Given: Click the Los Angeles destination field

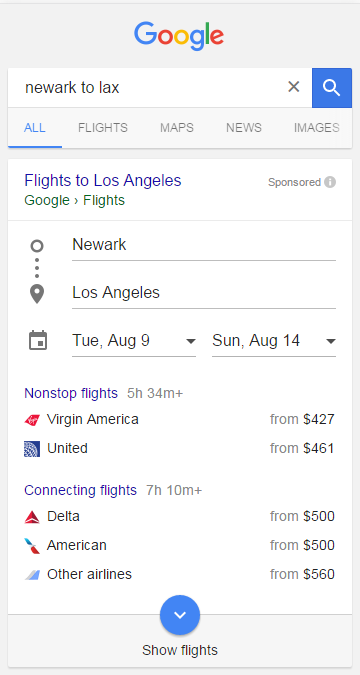Looking at the screenshot, I should (204, 293).
